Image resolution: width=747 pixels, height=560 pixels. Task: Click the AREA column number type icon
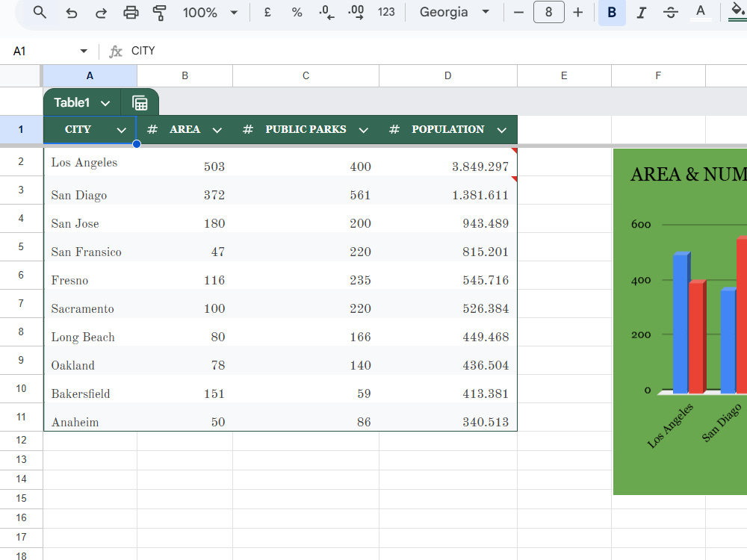coord(152,129)
